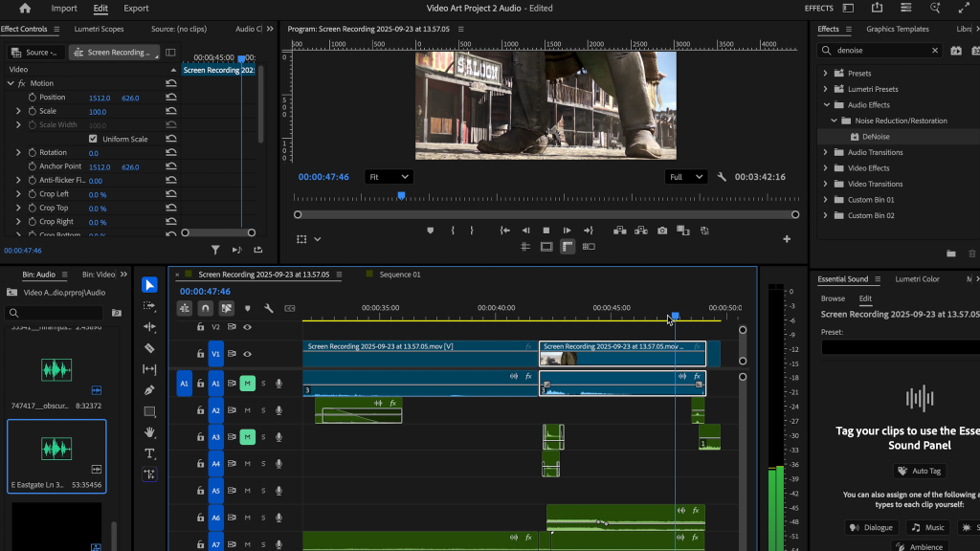Toggle Snap magnet in the timeline
Image resolution: width=980 pixels, height=551 pixels.
[205, 309]
